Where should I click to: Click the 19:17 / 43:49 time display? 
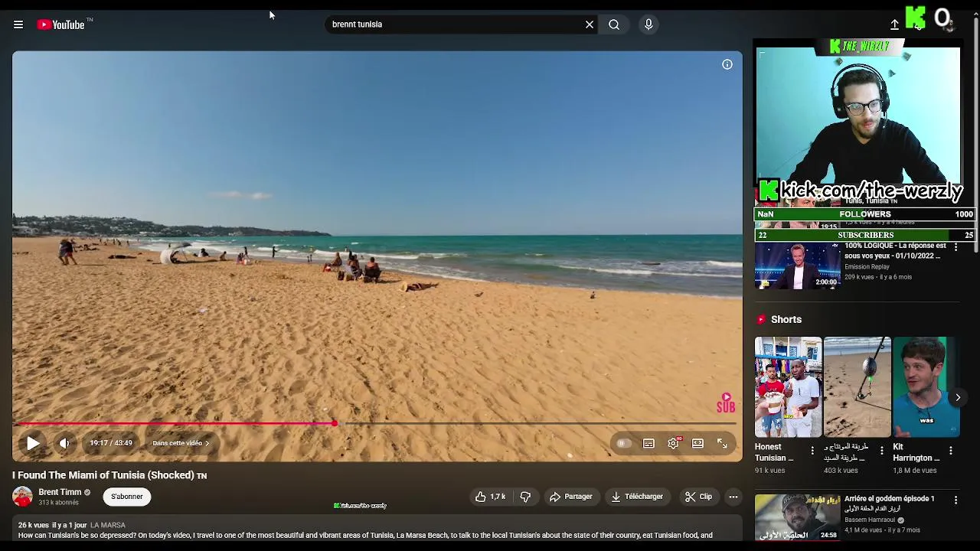pos(111,443)
